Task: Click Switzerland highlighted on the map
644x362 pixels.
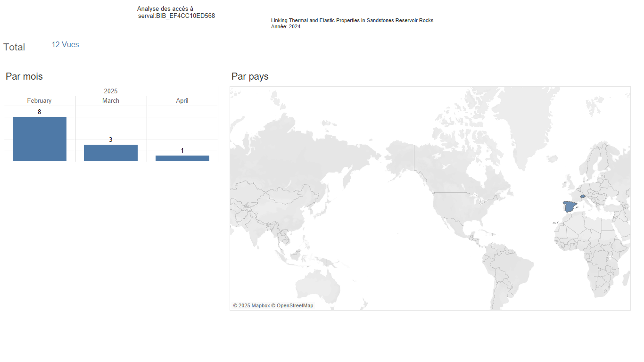Action: click(x=583, y=196)
